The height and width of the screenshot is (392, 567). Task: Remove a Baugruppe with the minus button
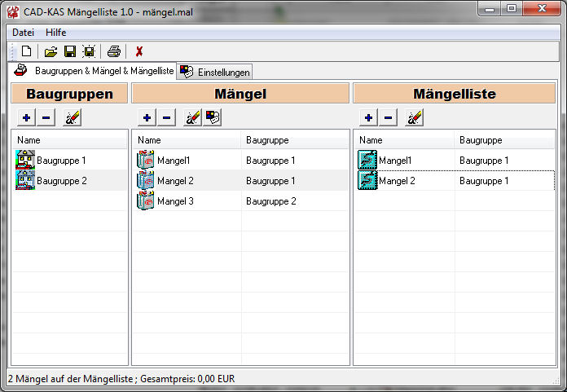point(46,118)
